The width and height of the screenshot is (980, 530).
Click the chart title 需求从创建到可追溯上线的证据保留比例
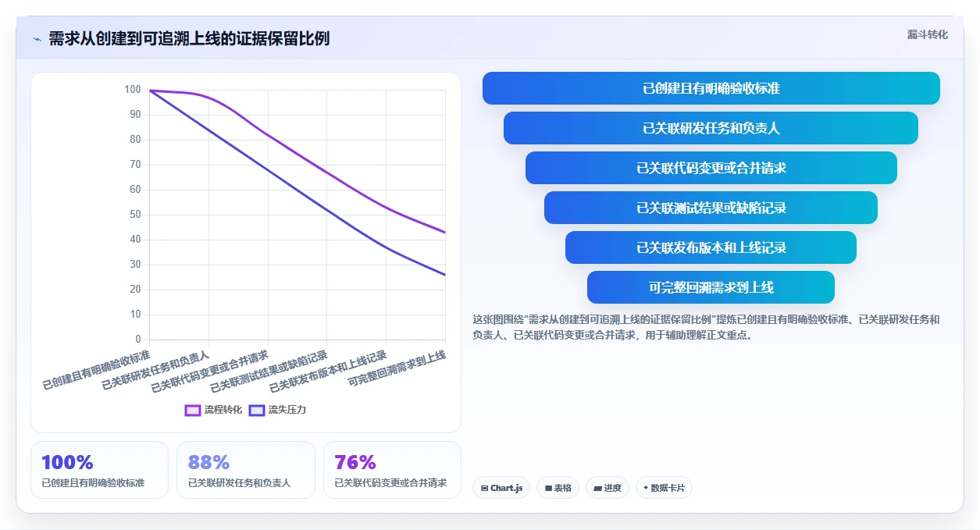(x=189, y=38)
